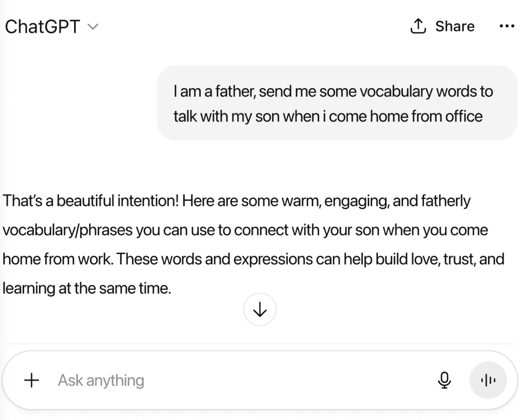Select the user message bubble background
530x420 pixels.
[x=336, y=103]
